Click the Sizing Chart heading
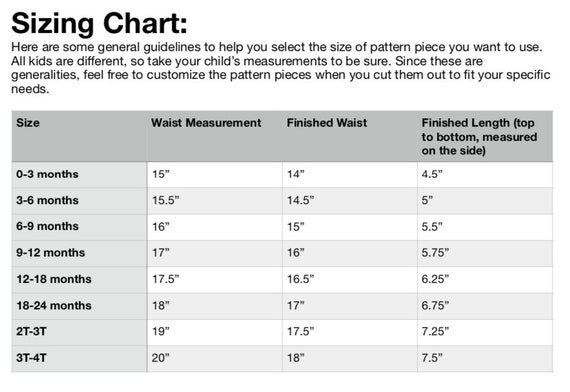 click(x=100, y=24)
